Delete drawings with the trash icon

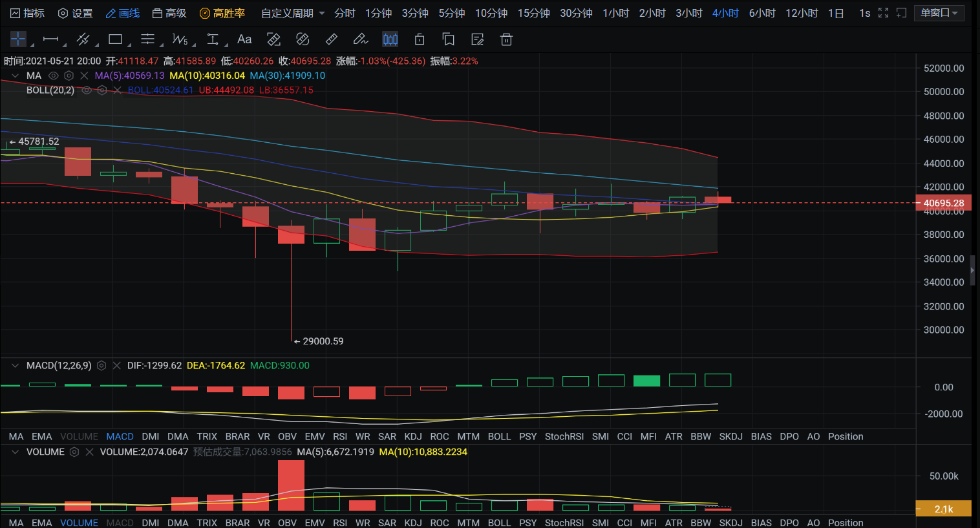507,39
